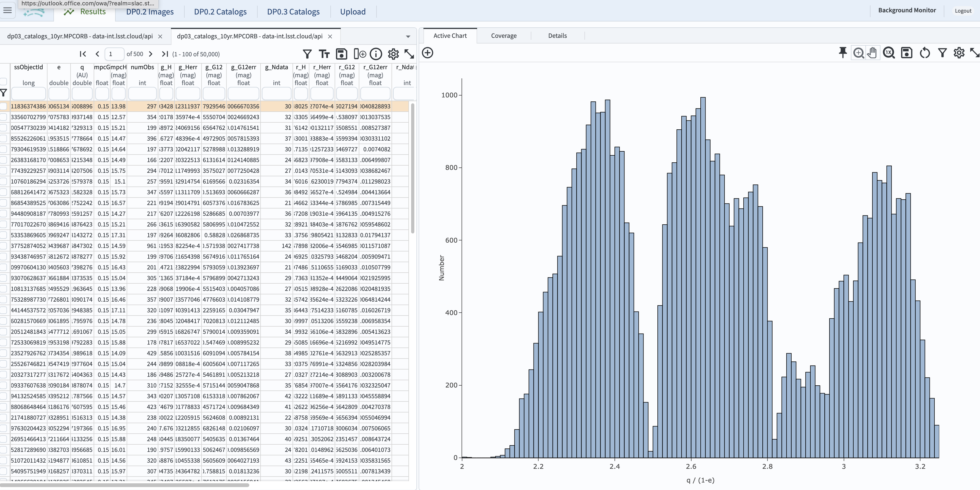The width and height of the screenshot is (980, 490).
Task: Toggle table text view icon
Action: [x=324, y=54]
